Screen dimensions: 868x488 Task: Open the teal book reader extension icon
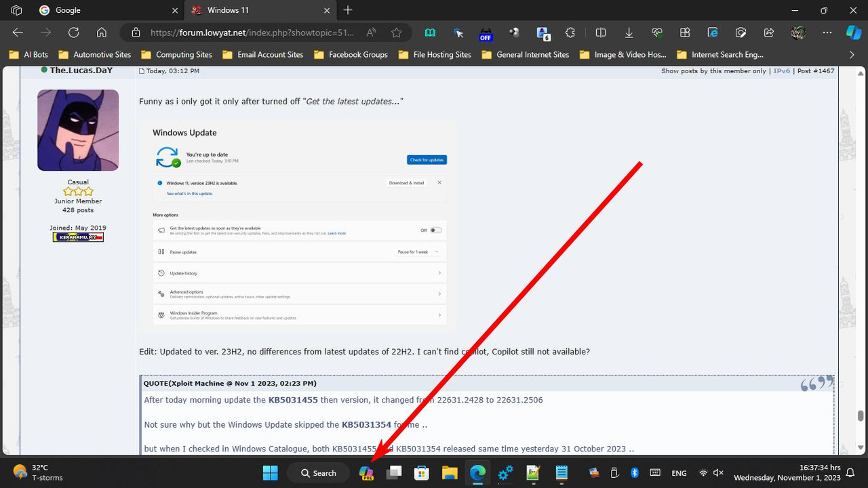[430, 33]
